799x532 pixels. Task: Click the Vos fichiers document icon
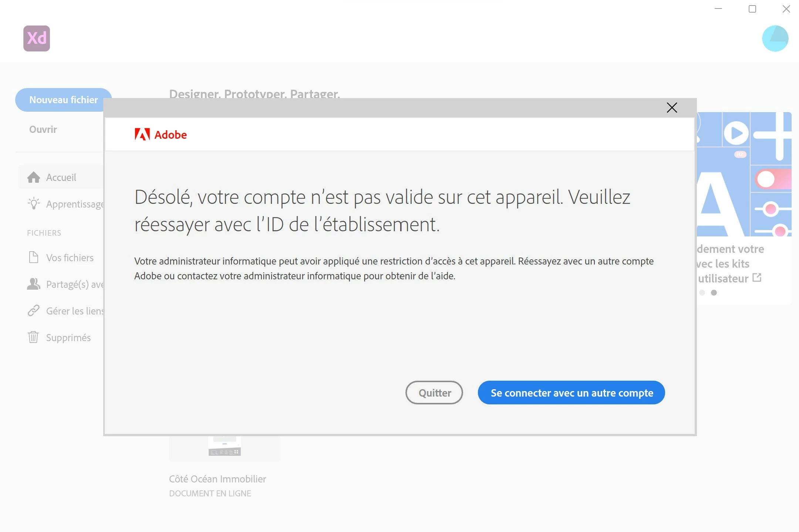click(34, 257)
